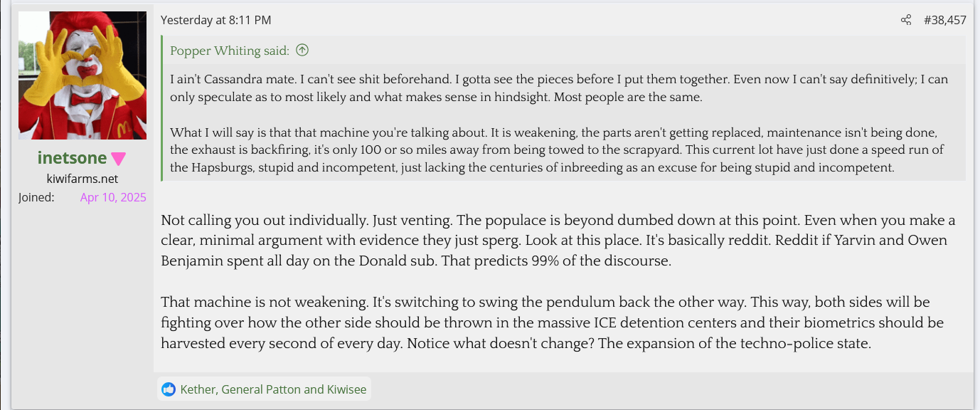980x410 pixels.
Task: Click the "Yesterday at 8:11 PM" timestamp
Action: coord(215,20)
